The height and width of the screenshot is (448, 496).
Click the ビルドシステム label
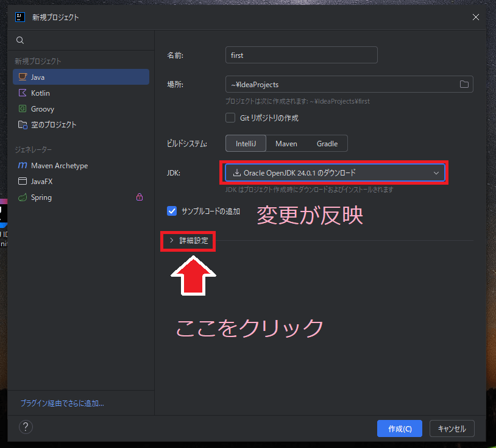187,144
